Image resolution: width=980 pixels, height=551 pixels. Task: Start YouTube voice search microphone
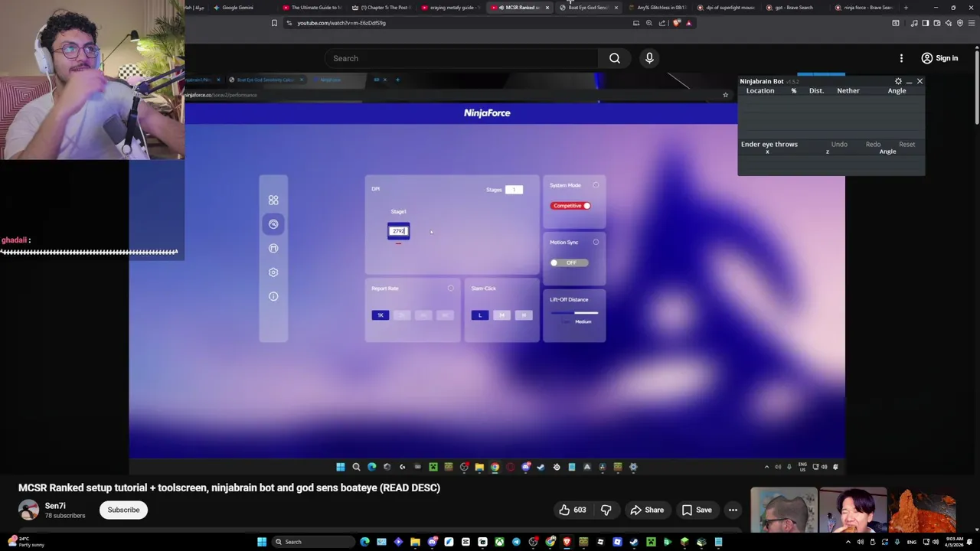(649, 58)
